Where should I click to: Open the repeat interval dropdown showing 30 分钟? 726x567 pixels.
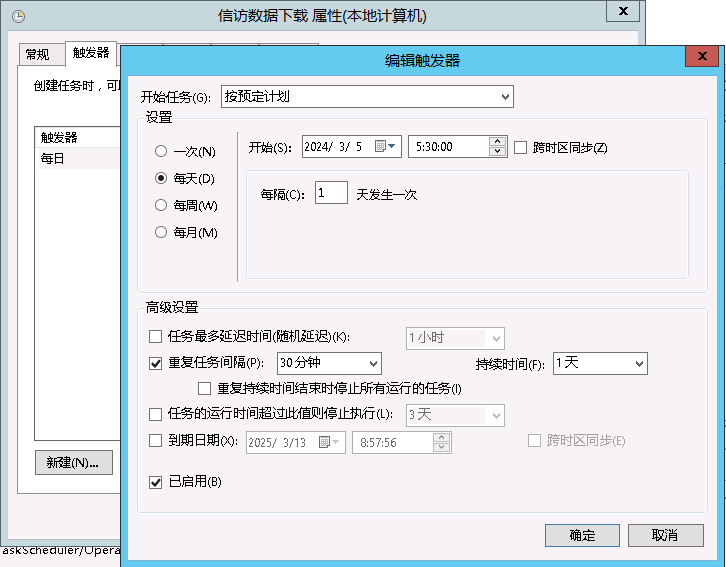(329, 363)
